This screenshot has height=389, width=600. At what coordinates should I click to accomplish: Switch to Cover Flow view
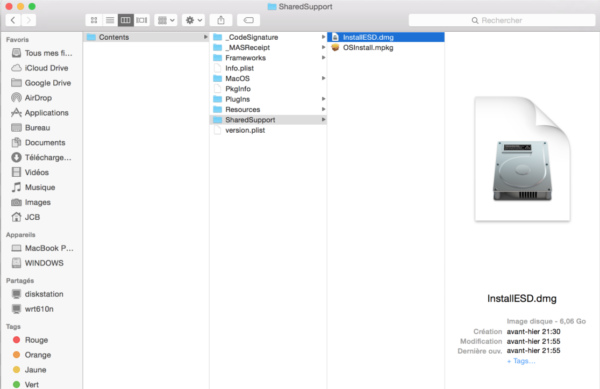[x=142, y=20]
